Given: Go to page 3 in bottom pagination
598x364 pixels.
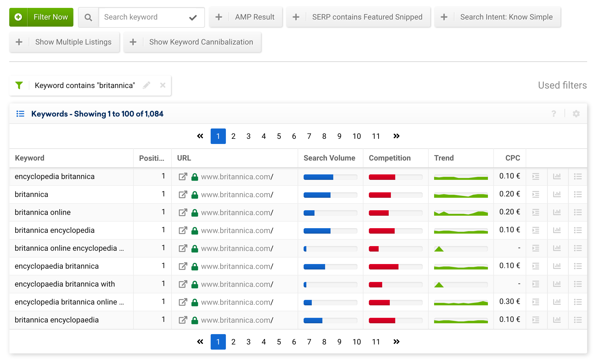Looking at the screenshot, I should pyautogui.click(x=248, y=342).
